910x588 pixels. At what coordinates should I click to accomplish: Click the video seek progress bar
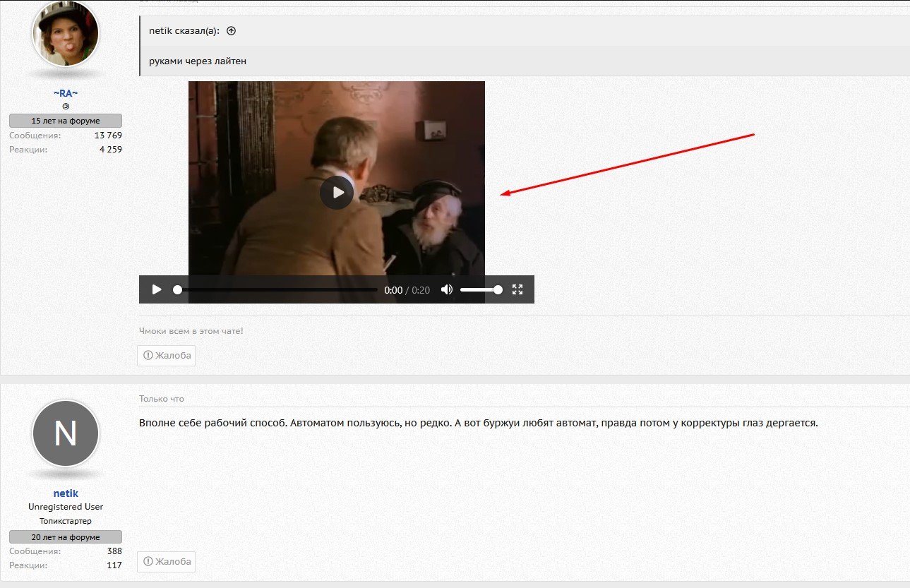275,289
